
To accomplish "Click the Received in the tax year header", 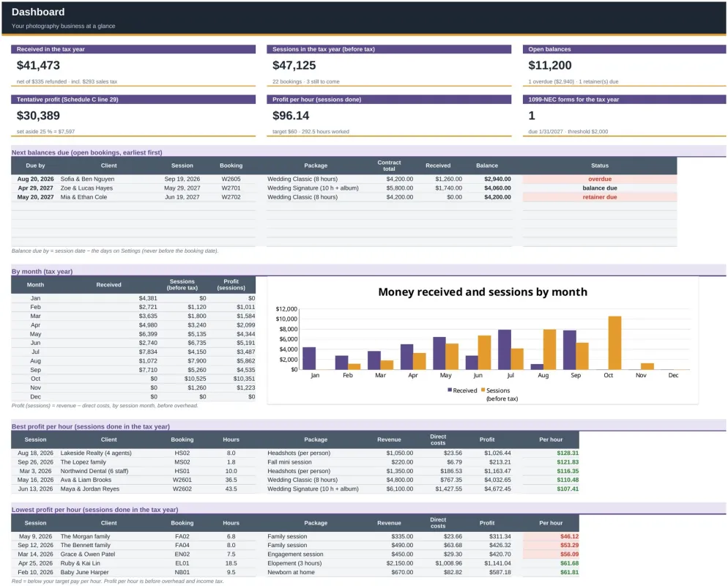I will point(133,49).
